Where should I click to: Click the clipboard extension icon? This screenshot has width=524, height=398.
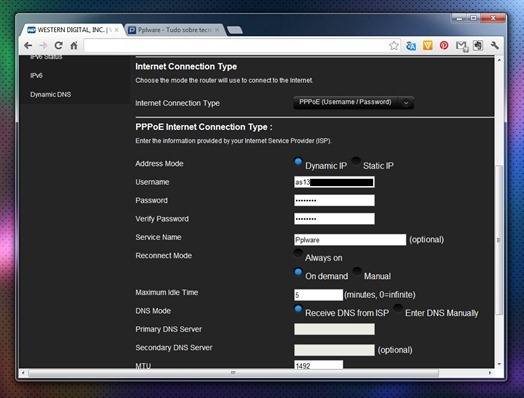coord(478,45)
